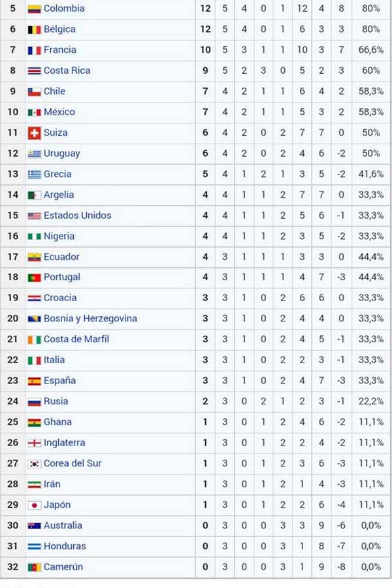The image size is (392, 588).
Task: Click the South Korea flag next to Corea del Sur
Action: 34,465
